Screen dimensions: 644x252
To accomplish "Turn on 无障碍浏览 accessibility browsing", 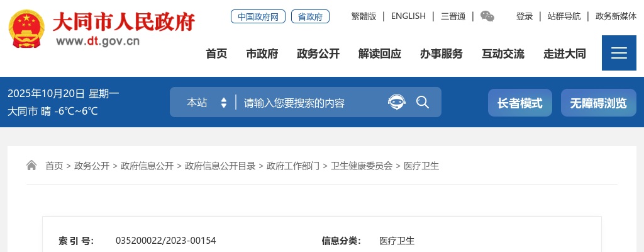I will click(598, 103).
